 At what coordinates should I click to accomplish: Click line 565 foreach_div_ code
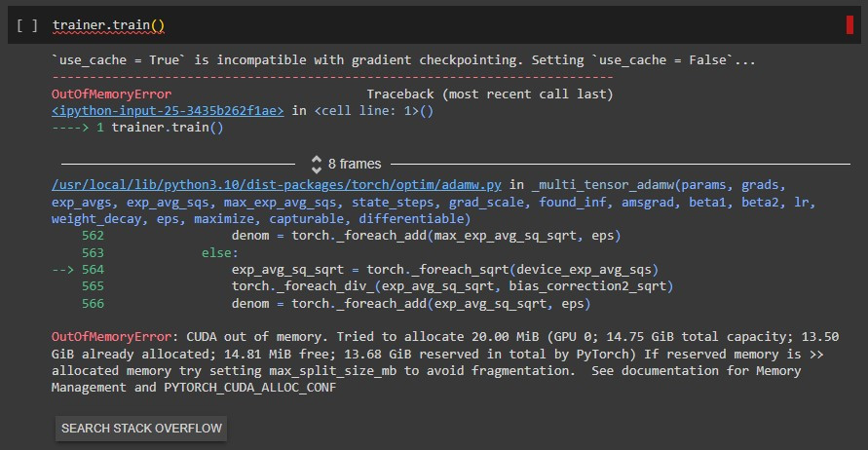click(x=452, y=286)
